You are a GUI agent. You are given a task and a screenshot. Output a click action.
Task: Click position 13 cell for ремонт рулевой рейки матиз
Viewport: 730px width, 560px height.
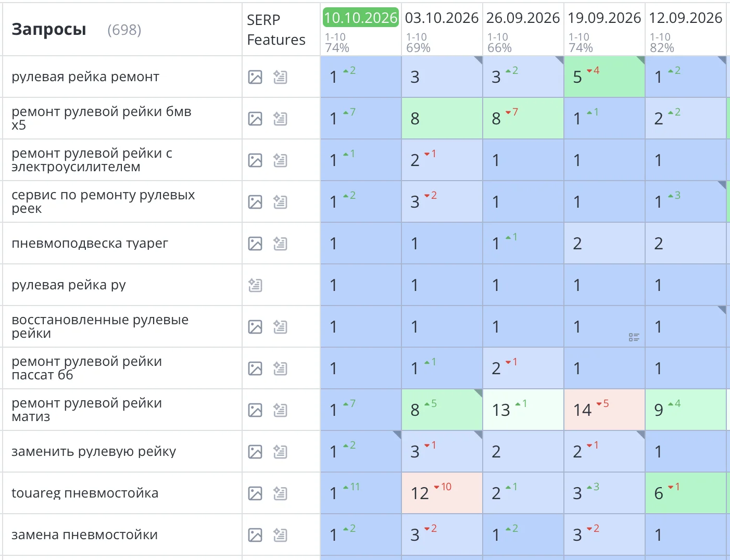523,410
